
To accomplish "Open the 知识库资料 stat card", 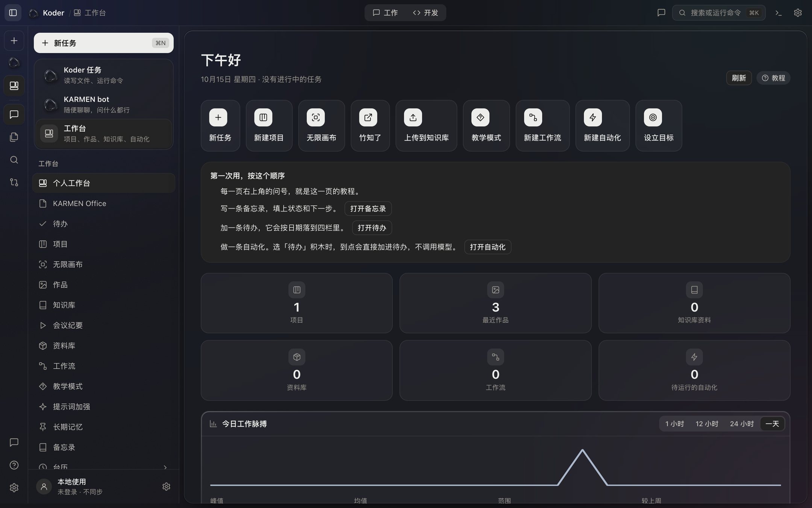I will [x=694, y=303].
